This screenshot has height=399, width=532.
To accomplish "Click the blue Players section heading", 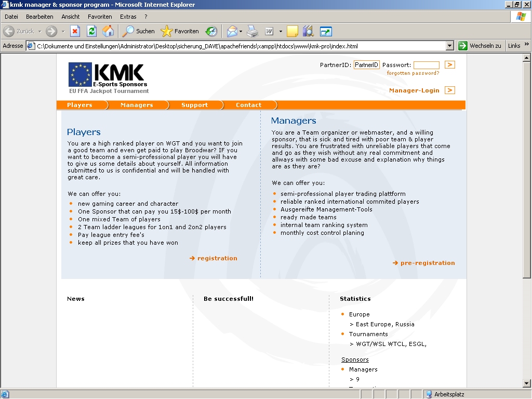I will (x=84, y=132).
